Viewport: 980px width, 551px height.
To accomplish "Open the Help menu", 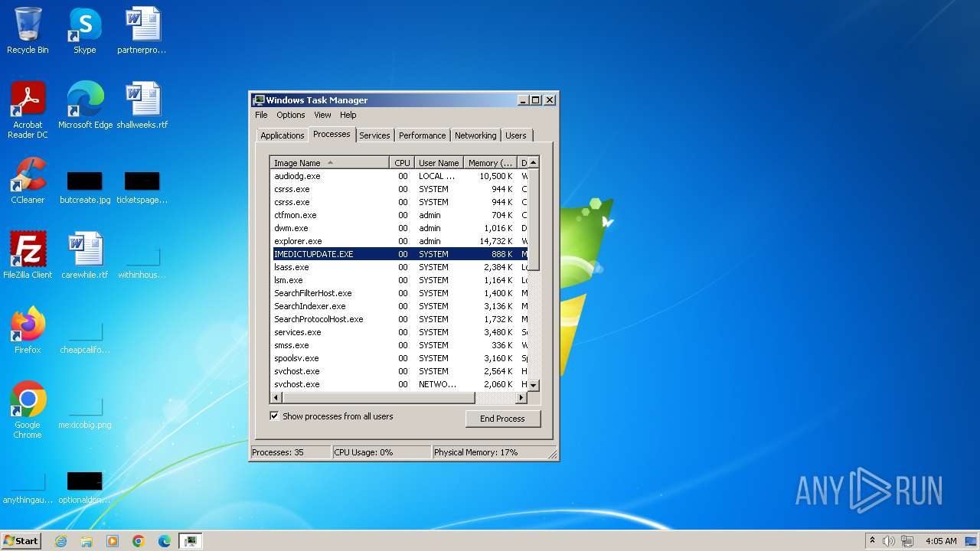I will 348,115.
